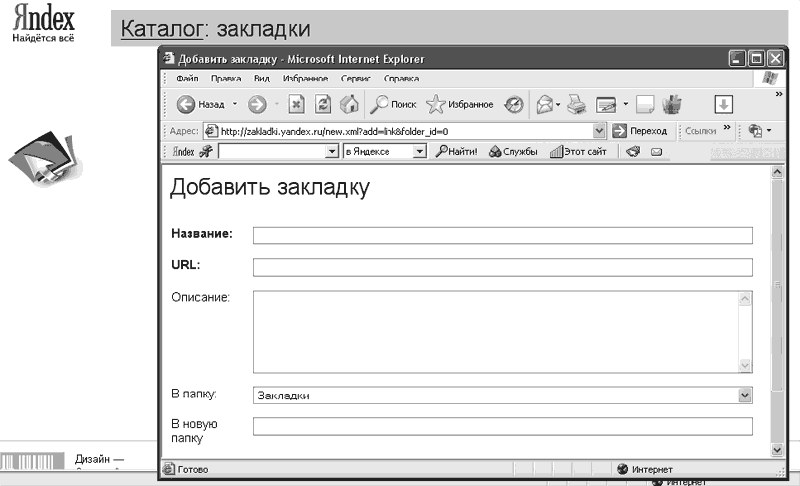This screenshot has width=800, height=486.
Task: Open Favorites (Избранное) star icon
Action: (x=435, y=104)
